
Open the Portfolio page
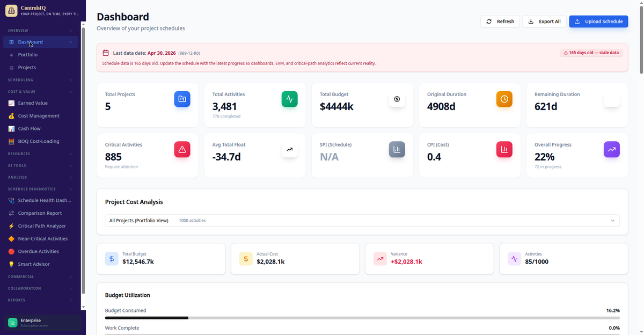pyautogui.click(x=40, y=55)
